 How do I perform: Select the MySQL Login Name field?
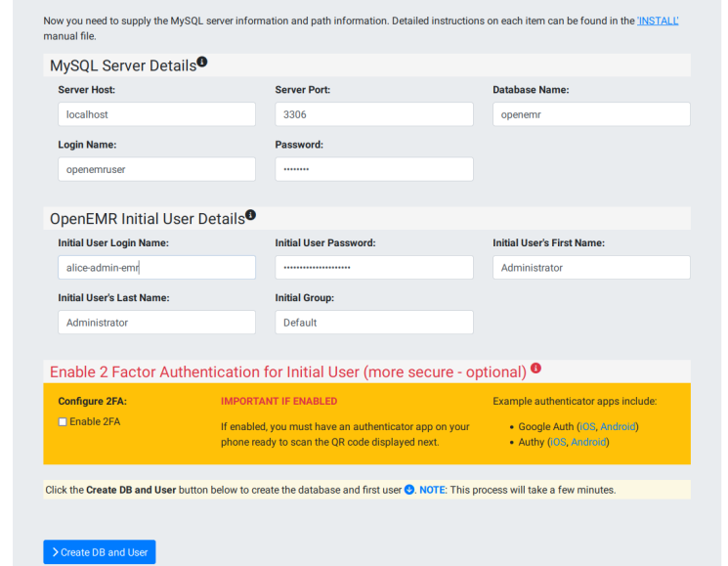click(x=156, y=169)
